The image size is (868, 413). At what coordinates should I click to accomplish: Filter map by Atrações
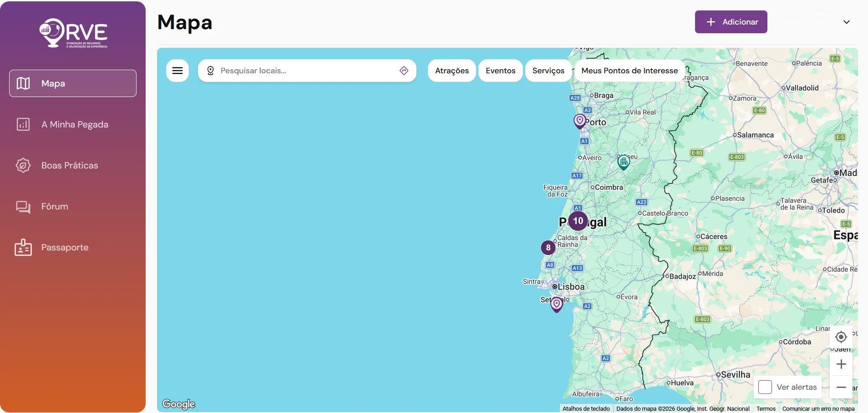[452, 71]
